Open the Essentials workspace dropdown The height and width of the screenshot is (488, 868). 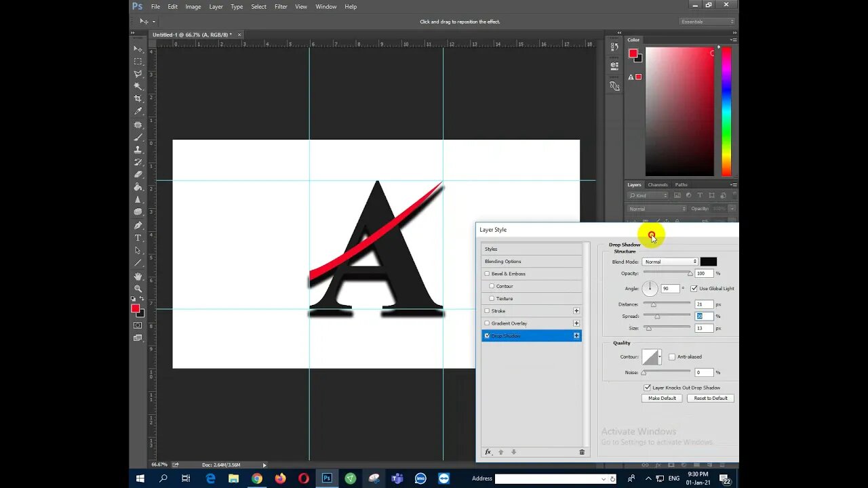coord(708,22)
